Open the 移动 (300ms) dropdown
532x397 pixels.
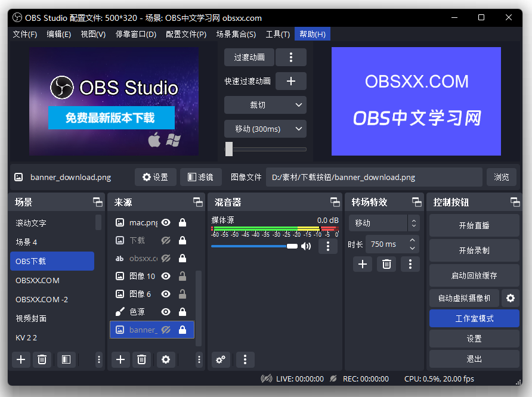click(x=265, y=129)
